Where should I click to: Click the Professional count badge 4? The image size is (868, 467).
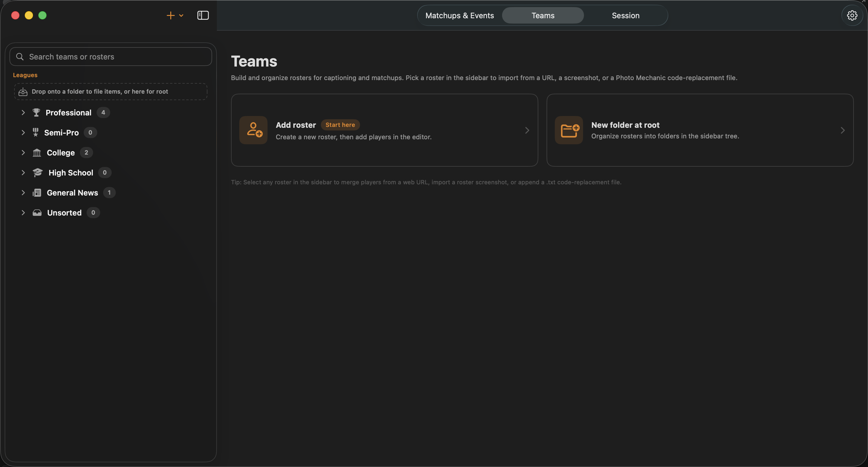point(103,112)
